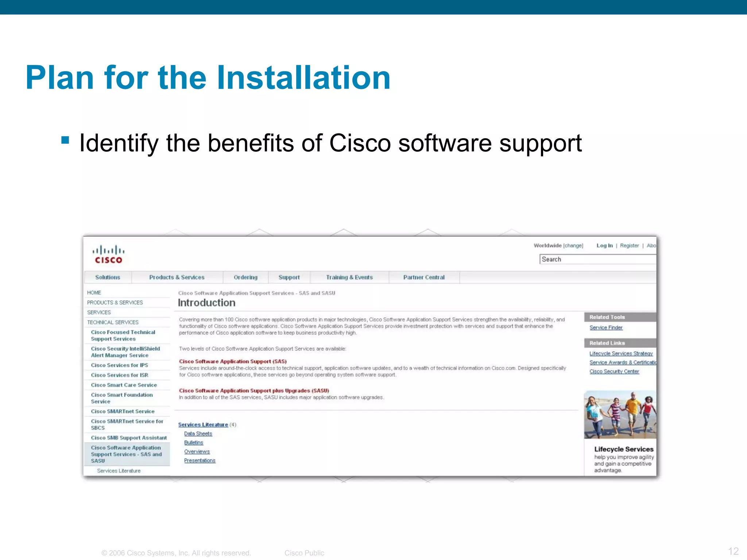747x560 pixels.
Task: Open Service Awards & Certifications link
Action: pyautogui.click(x=623, y=362)
